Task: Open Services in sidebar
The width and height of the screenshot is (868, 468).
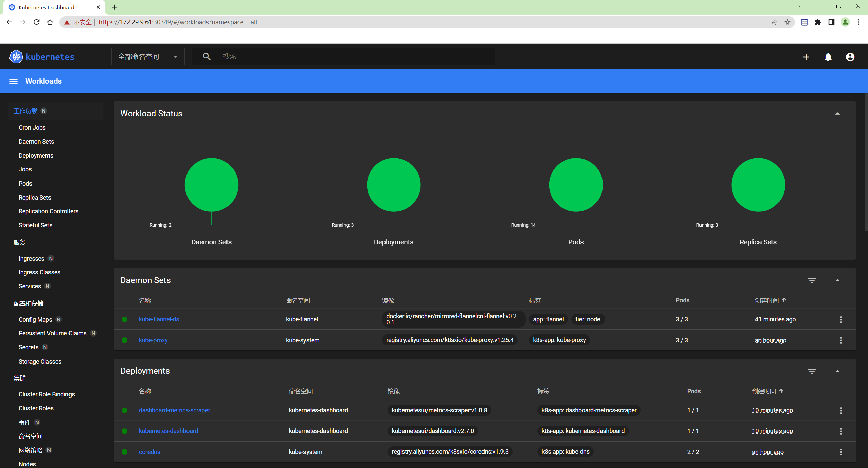Action: [x=30, y=286]
